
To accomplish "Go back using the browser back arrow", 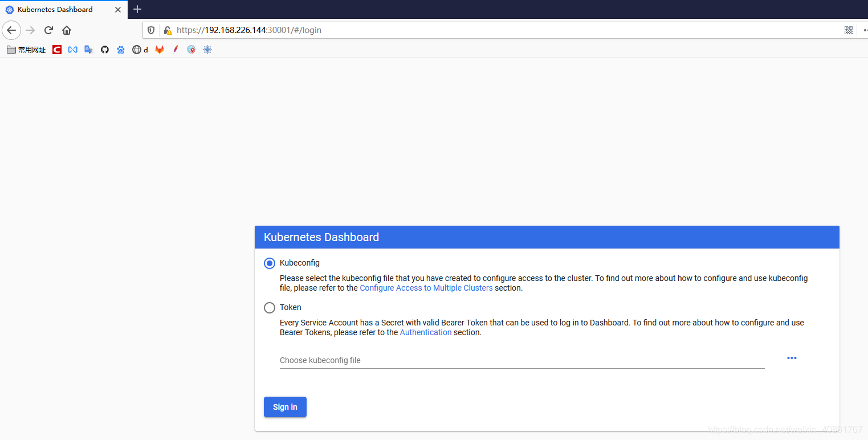I will click(x=11, y=30).
